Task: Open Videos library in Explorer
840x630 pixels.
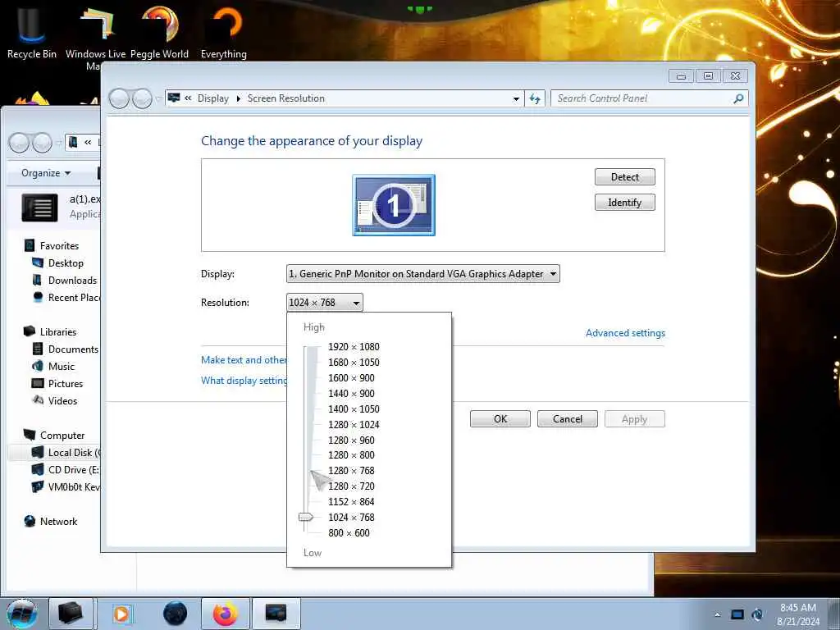Action: (55, 400)
